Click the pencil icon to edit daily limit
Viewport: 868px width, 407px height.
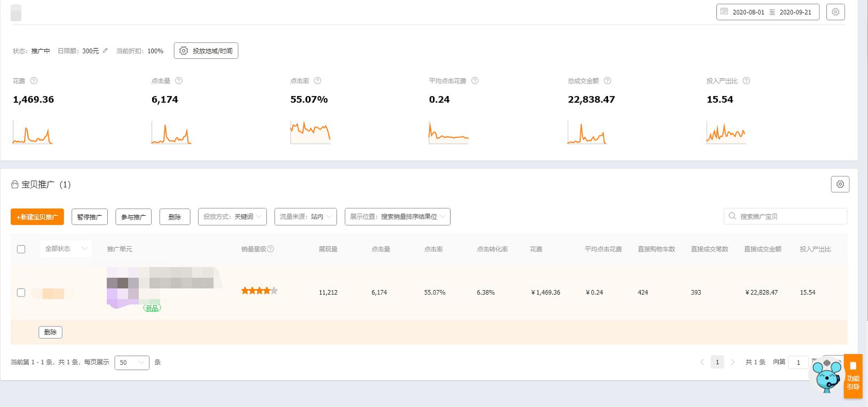click(105, 51)
